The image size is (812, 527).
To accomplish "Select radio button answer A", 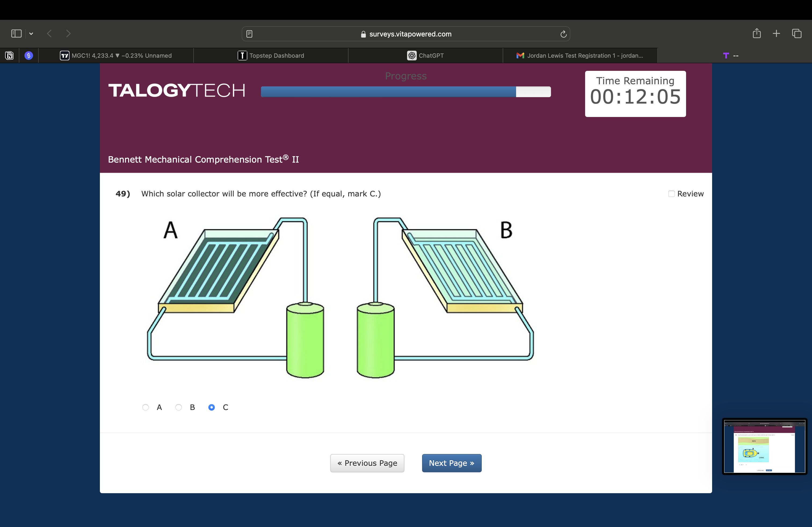I will 145,407.
